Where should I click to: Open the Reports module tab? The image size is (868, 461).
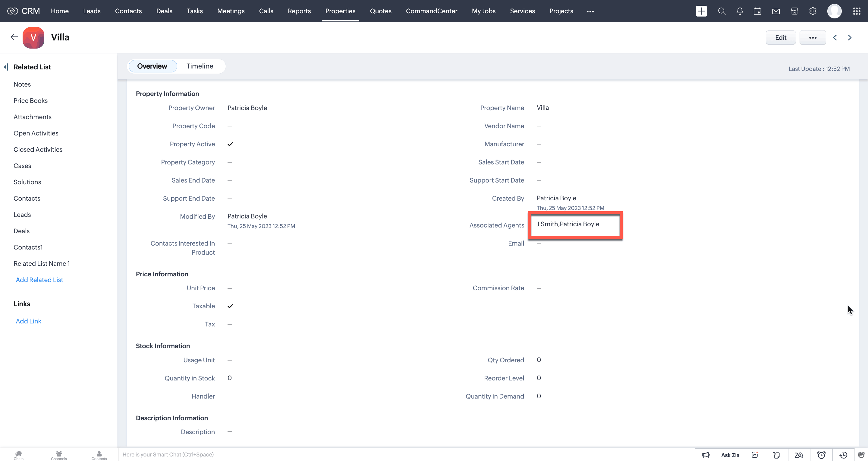(x=299, y=11)
